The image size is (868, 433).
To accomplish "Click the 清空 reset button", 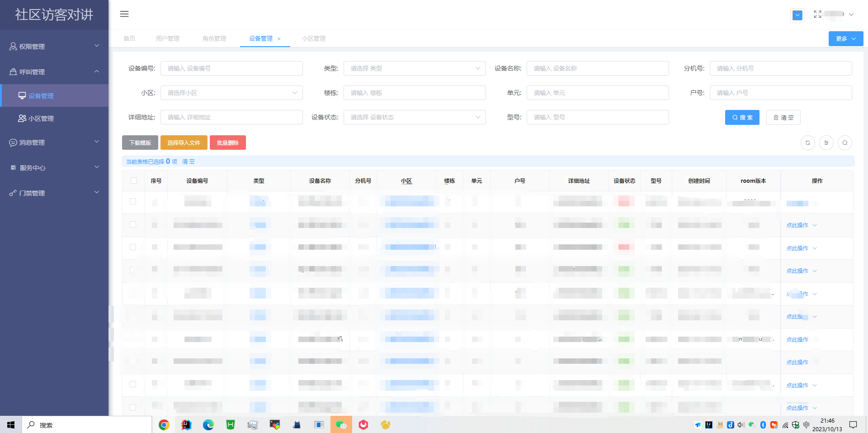I will (x=783, y=117).
